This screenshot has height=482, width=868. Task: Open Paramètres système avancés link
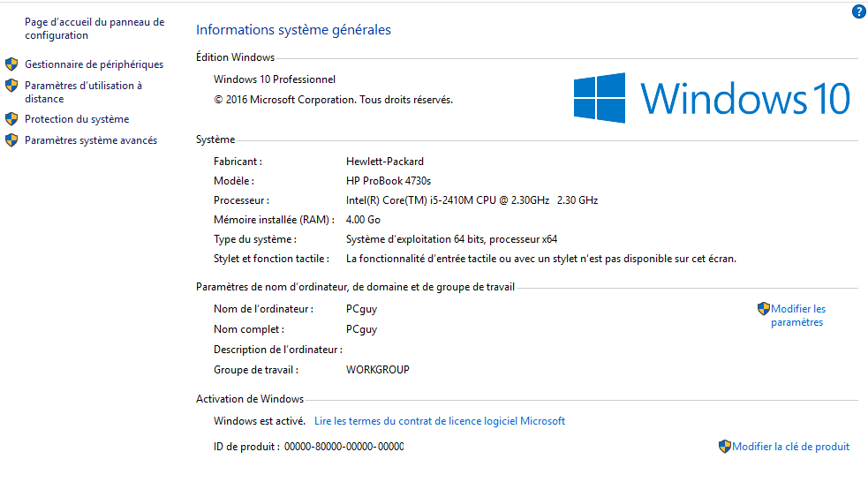pyautogui.click(x=91, y=140)
